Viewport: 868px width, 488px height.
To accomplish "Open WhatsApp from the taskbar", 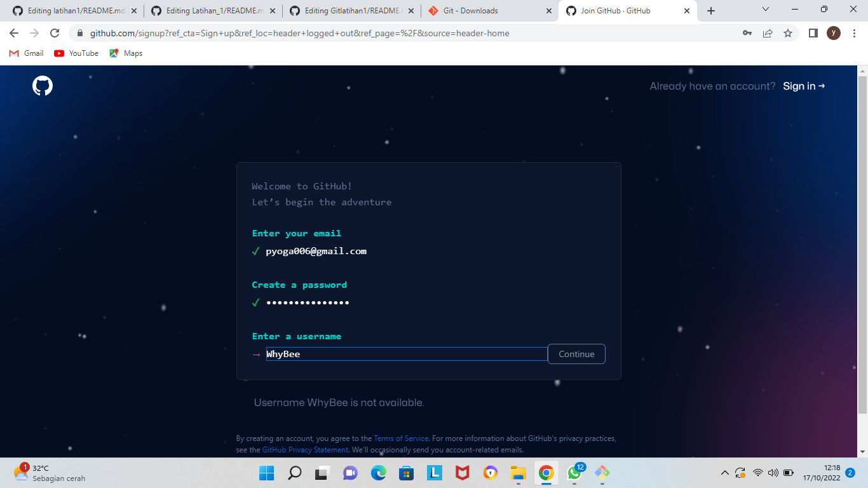I will pos(574,473).
